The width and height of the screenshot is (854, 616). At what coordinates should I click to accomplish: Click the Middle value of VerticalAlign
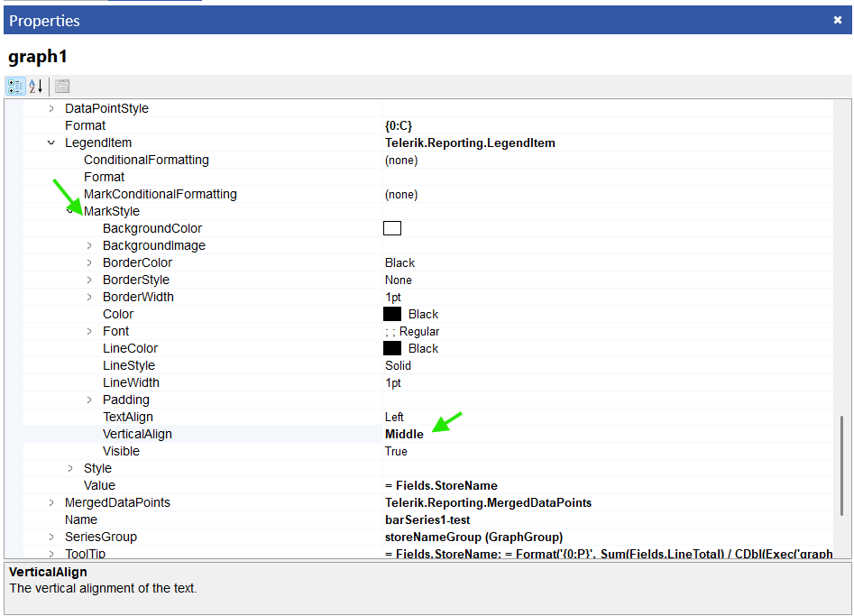coord(404,434)
